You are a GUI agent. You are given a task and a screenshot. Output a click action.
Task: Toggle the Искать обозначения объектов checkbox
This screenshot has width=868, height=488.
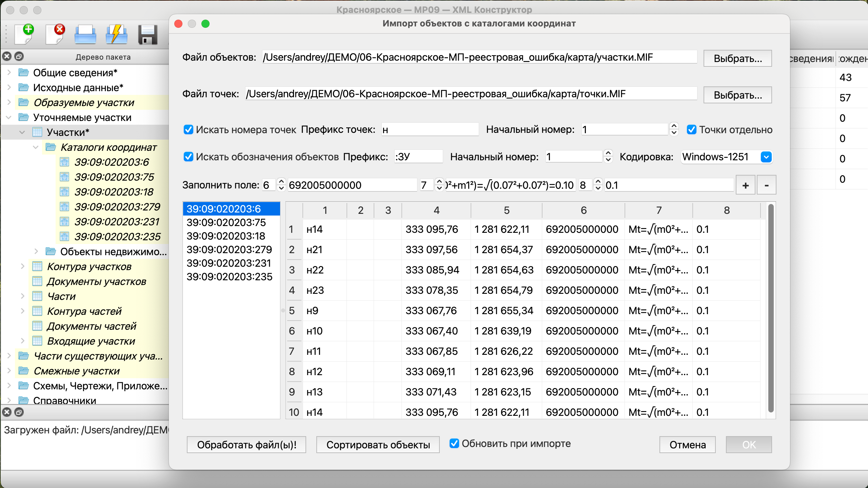tap(188, 157)
